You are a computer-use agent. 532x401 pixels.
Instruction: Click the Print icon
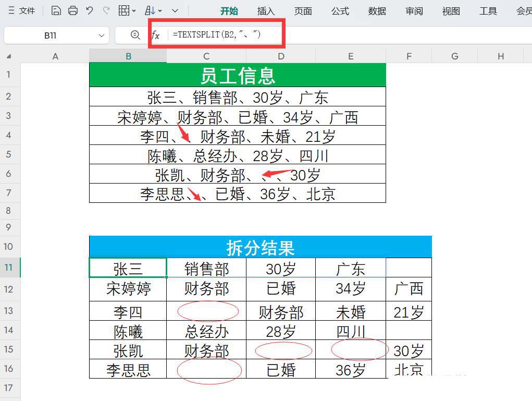coord(73,10)
